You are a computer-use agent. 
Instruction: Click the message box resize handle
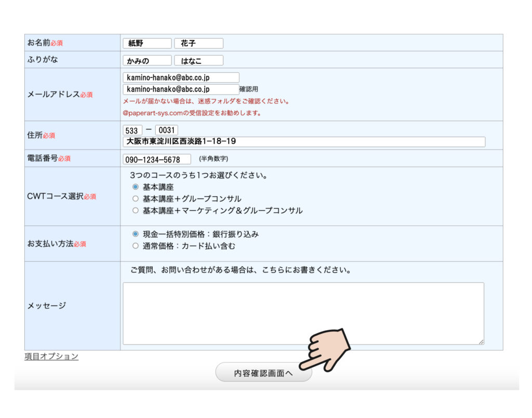[x=481, y=342]
